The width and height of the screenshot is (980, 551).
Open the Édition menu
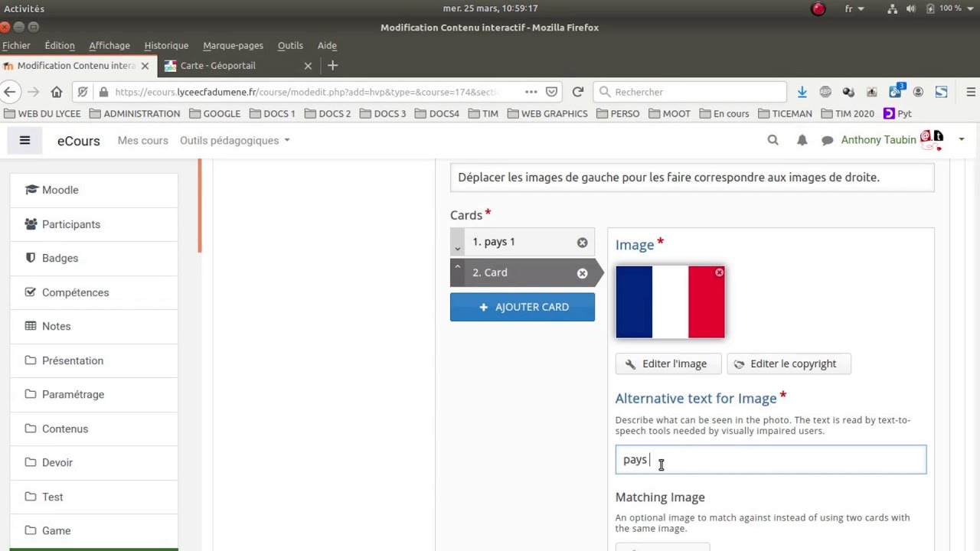(60, 45)
